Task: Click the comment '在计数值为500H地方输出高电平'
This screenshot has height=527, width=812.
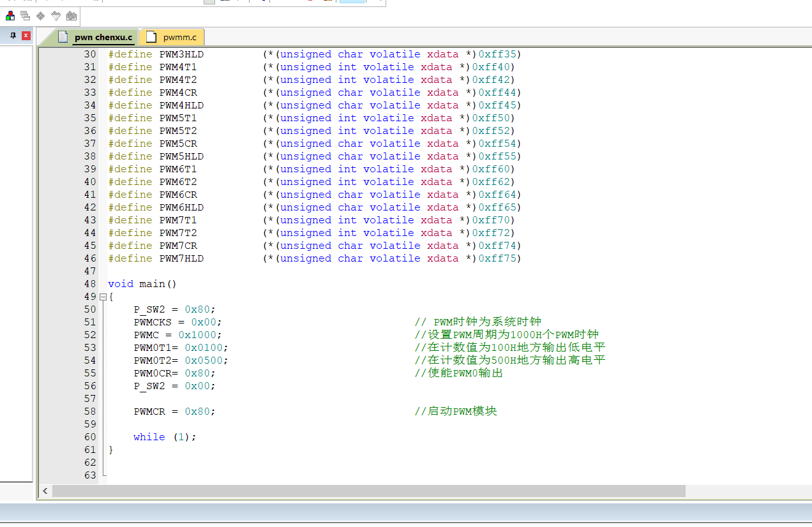Action: [516, 360]
